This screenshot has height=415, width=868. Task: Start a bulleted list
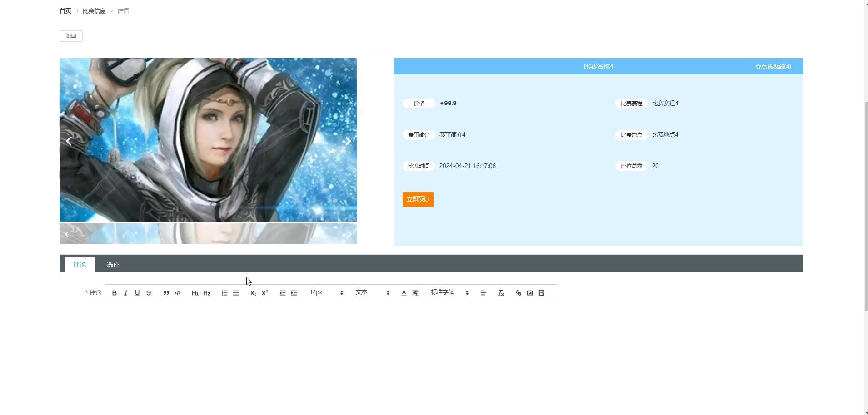tap(236, 293)
